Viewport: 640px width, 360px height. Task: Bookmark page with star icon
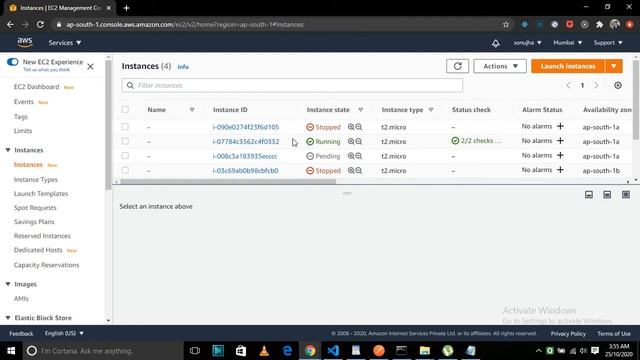506,24
